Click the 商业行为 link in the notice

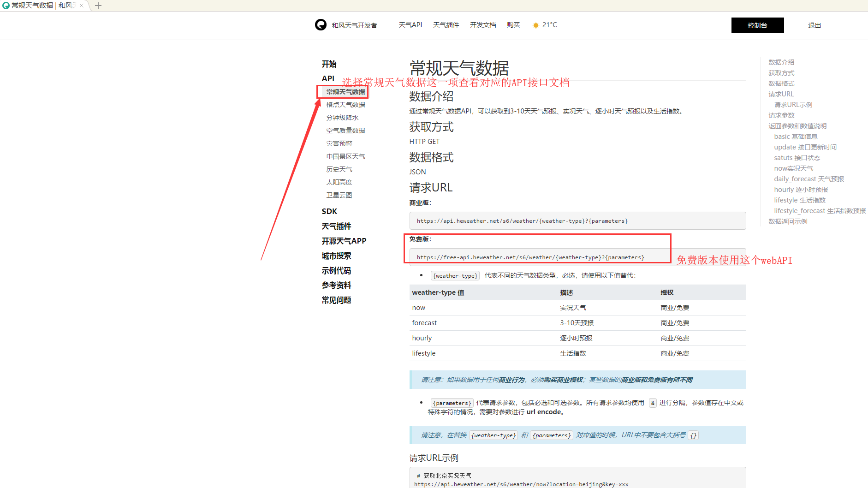coord(512,380)
